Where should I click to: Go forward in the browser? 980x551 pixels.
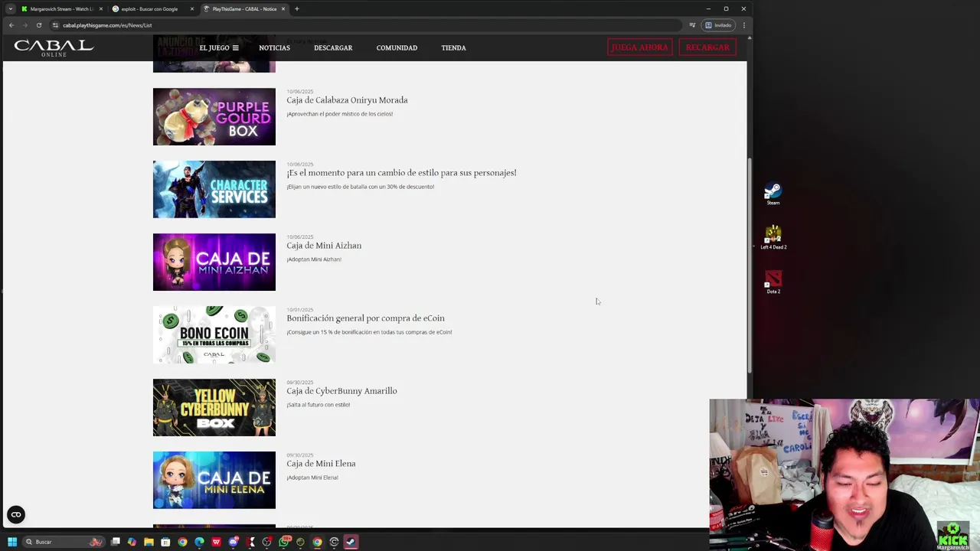pos(25,25)
